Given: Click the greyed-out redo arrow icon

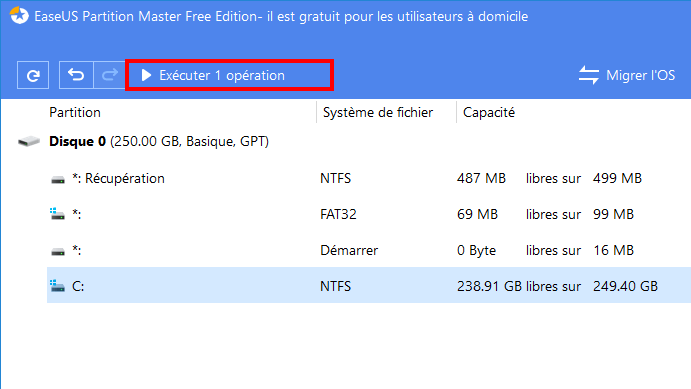Looking at the screenshot, I should 110,75.
